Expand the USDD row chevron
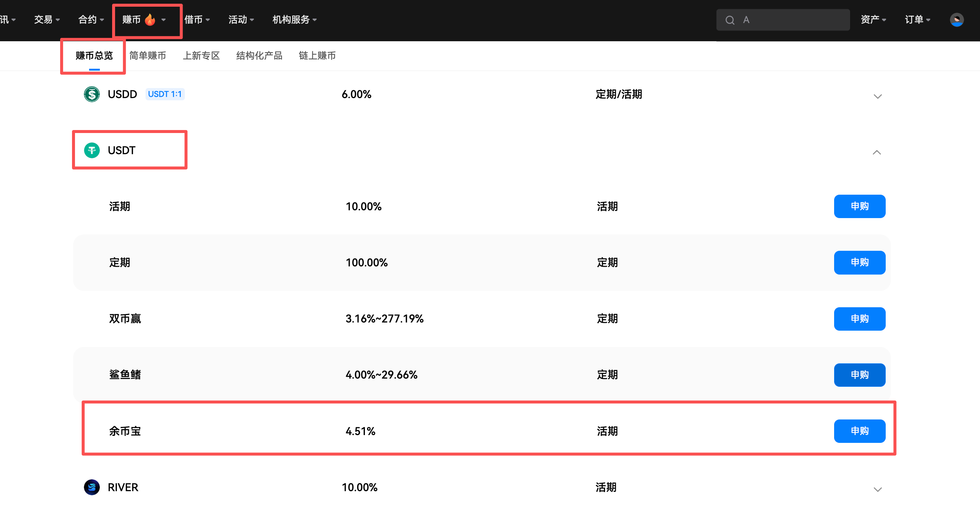The height and width of the screenshot is (509, 980). pyautogui.click(x=877, y=96)
